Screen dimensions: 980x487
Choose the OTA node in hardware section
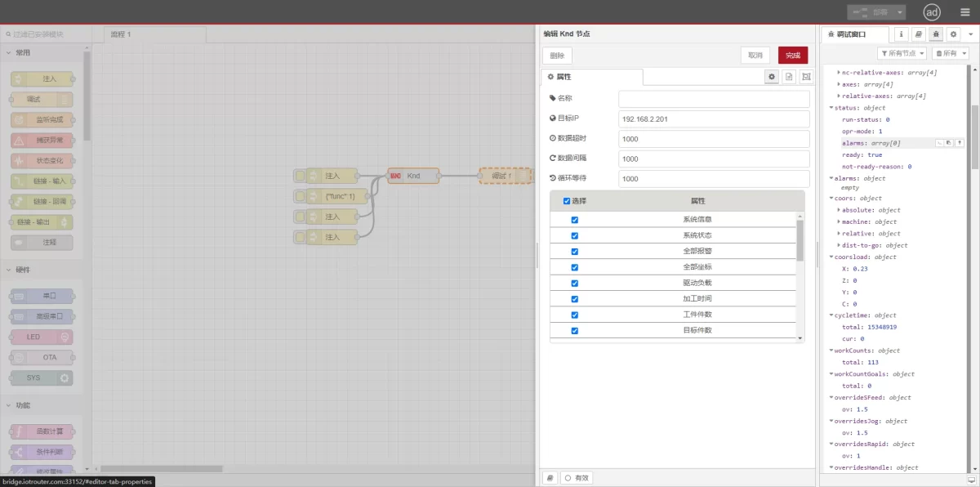click(x=40, y=357)
